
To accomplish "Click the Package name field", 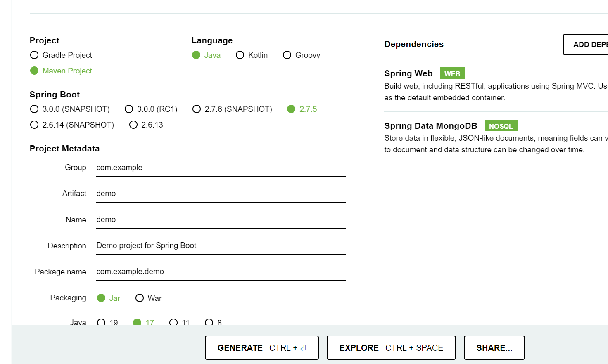I will [x=221, y=271].
